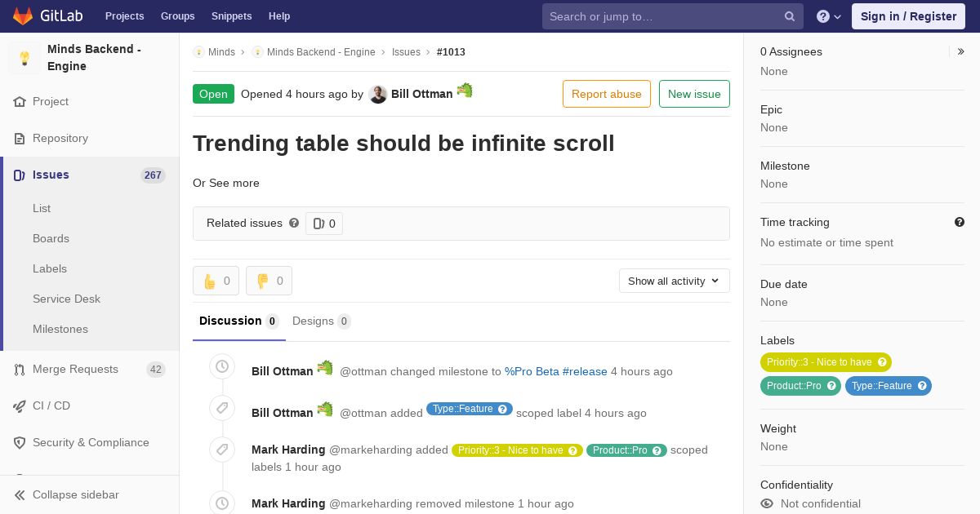Viewport: 980px width, 514px height.
Task: Click the related issues count badge
Action: click(x=324, y=224)
